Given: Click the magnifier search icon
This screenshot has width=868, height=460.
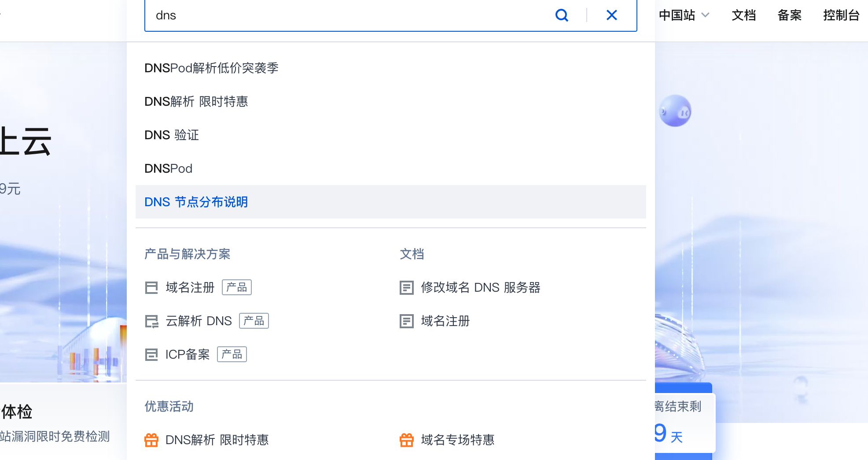Looking at the screenshot, I should (562, 15).
